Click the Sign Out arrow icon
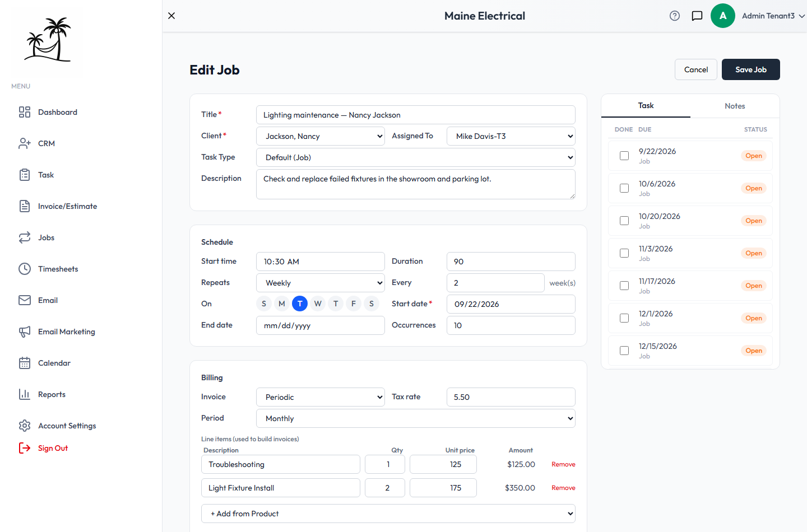Image resolution: width=807 pixels, height=532 pixels. pyautogui.click(x=25, y=448)
